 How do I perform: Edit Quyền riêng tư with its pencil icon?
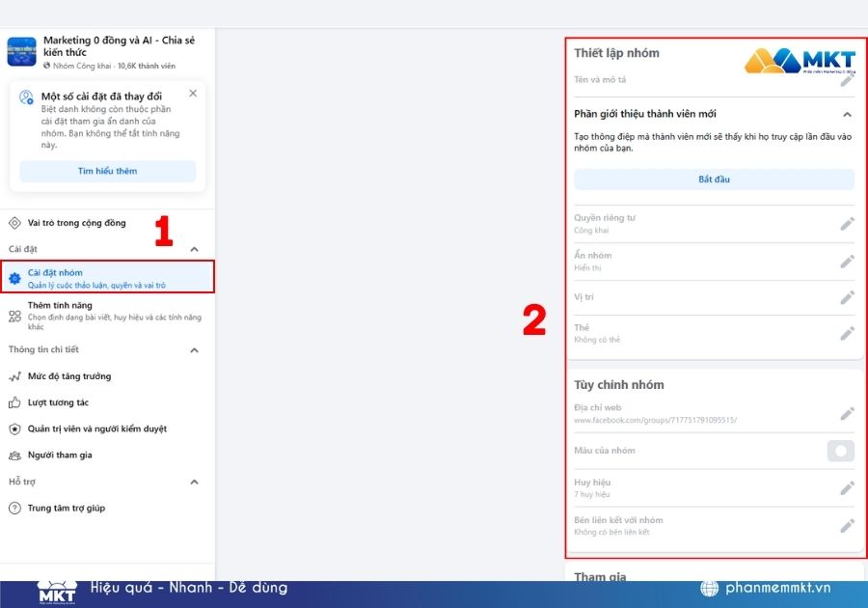pyautogui.click(x=847, y=223)
